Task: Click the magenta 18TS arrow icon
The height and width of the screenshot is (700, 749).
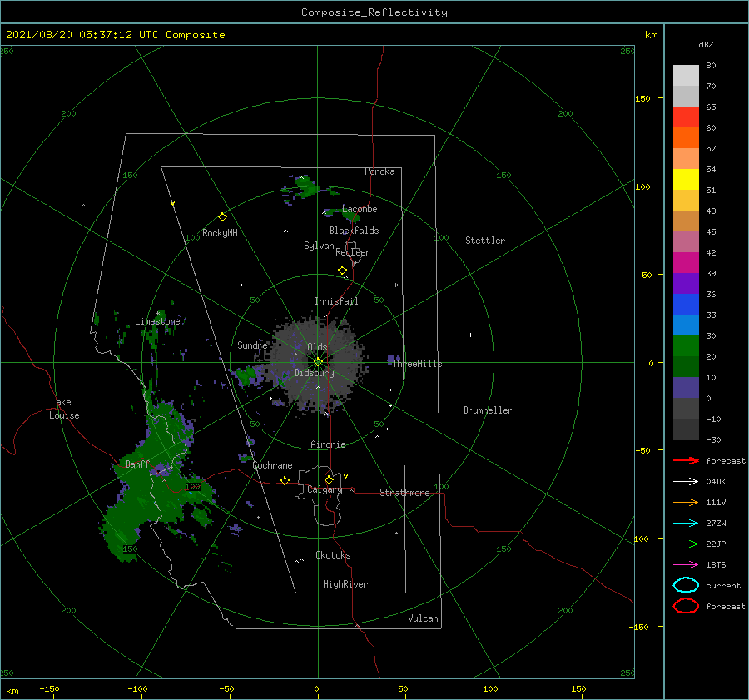Action: pyautogui.click(x=686, y=565)
